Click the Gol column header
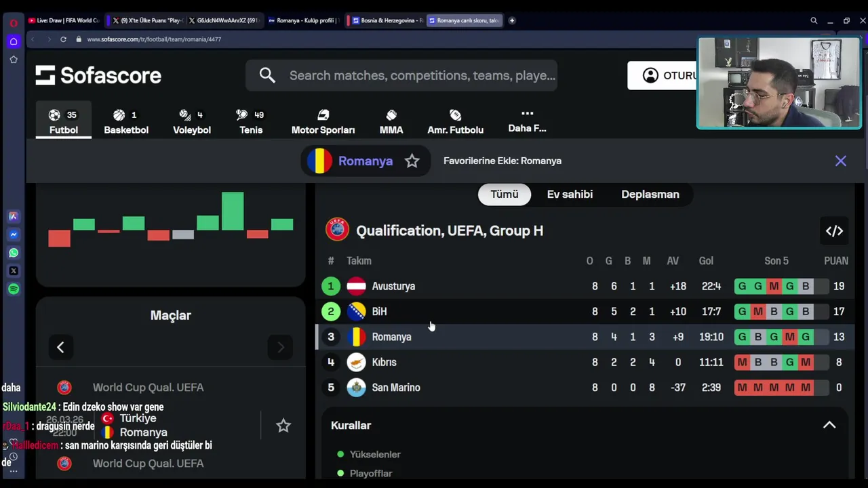The height and width of the screenshot is (488, 868). point(706,261)
